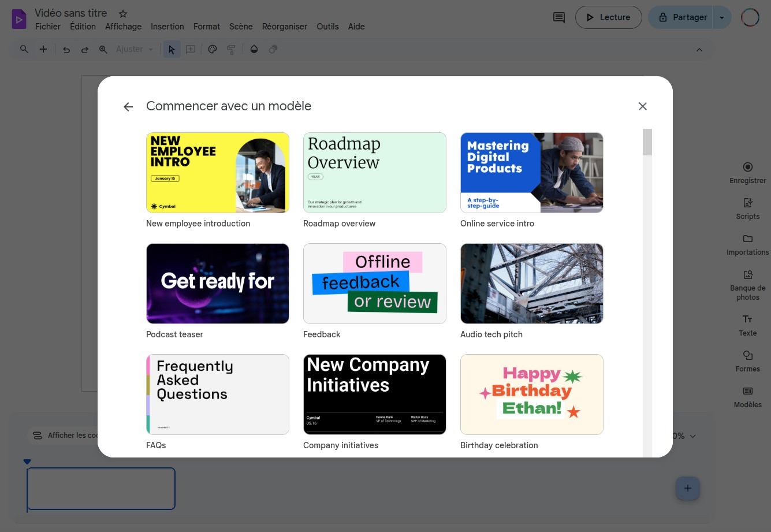Select the Podcast teaser template

(x=218, y=284)
